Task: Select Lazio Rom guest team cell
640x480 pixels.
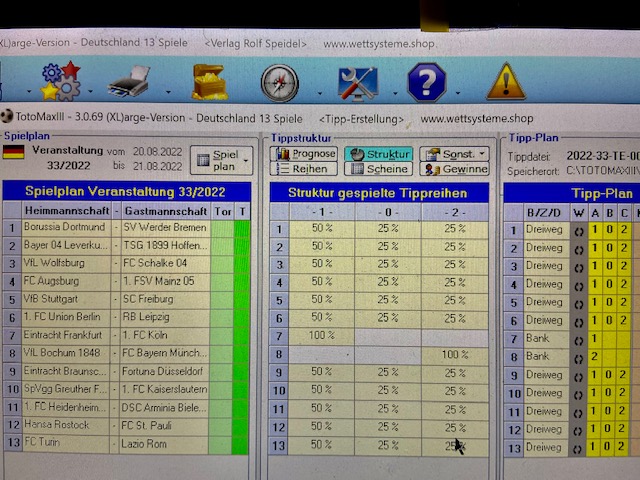Action: pyautogui.click(x=165, y=444)
